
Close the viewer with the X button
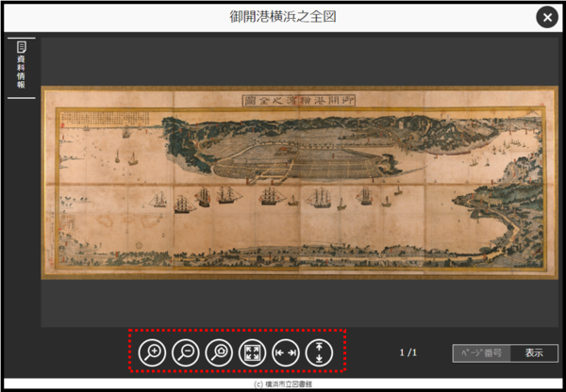point(546,17)
